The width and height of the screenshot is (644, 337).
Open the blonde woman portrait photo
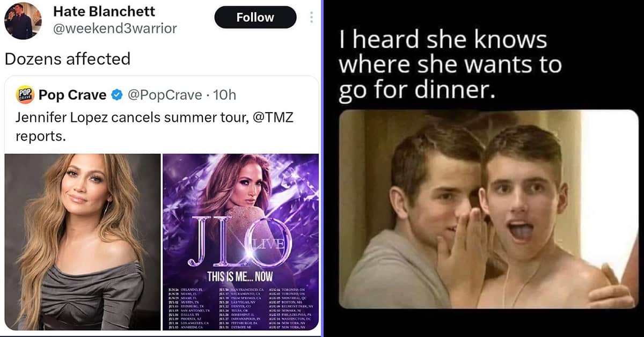click(x=83, y=242)
